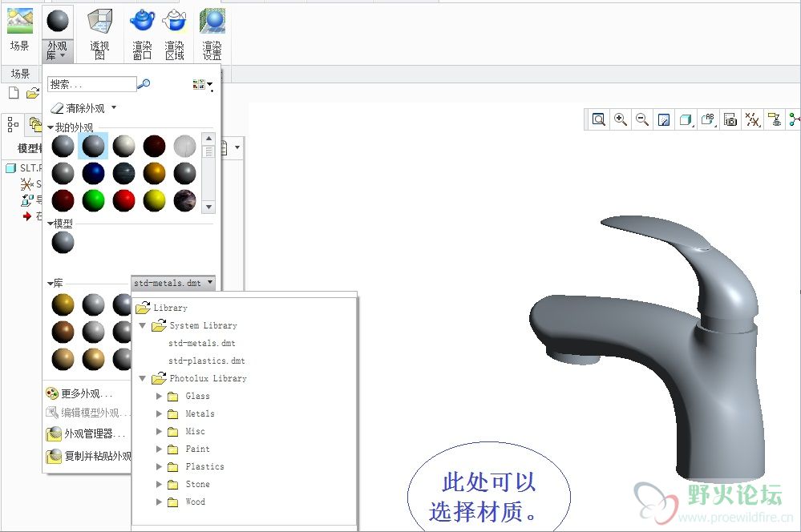Choose 复制并粘贴外观 copy paste appearance
The height and width of the screenshot is (532, 801).
pos(88,456)
